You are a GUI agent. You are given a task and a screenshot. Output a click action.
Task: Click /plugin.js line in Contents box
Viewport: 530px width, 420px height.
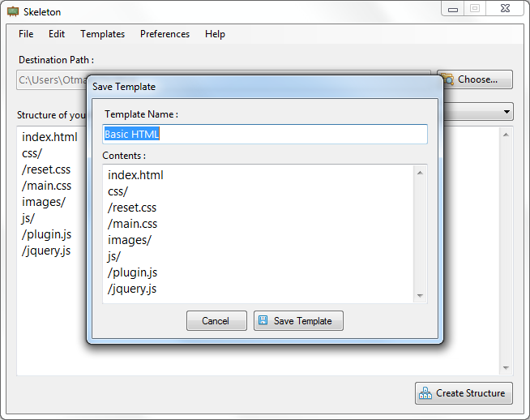click(x=133, y=272)
